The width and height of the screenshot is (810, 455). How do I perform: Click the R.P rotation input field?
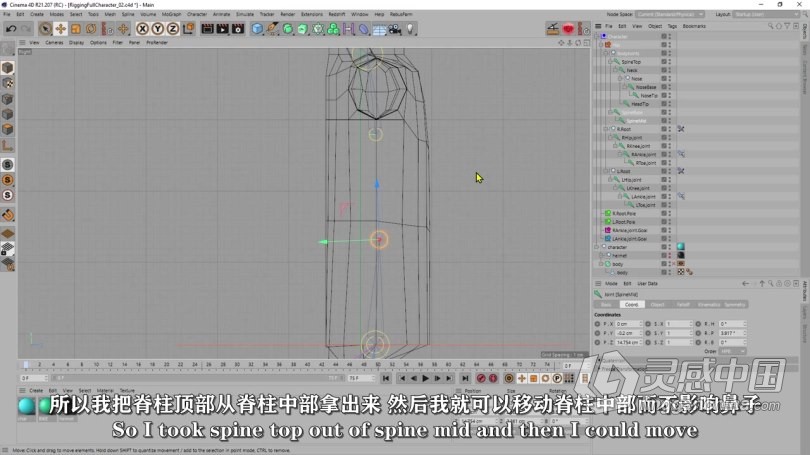tap(733, 333)
